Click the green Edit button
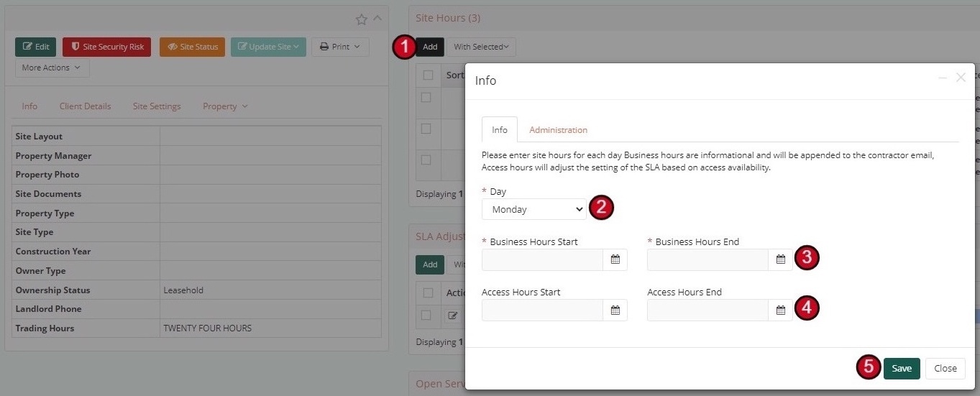The width and height of the screenshot is (980, 396). coord(35,47)
